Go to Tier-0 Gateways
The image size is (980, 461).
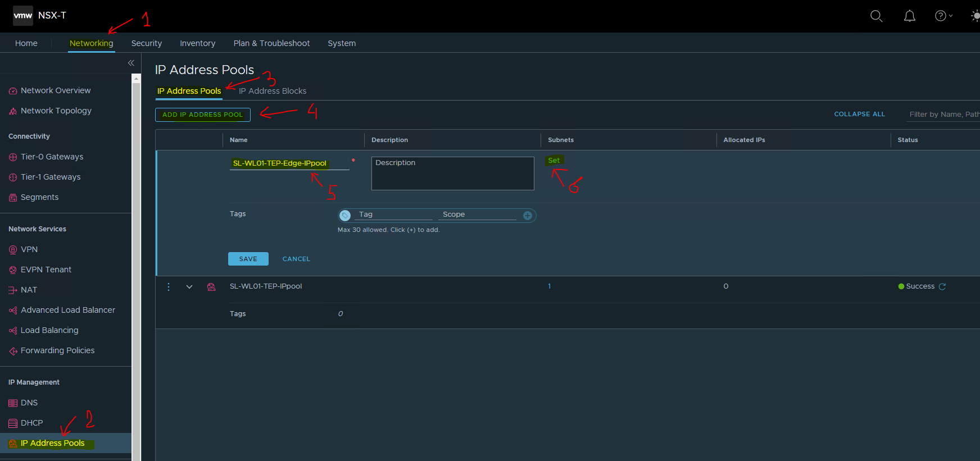point(52,157)
